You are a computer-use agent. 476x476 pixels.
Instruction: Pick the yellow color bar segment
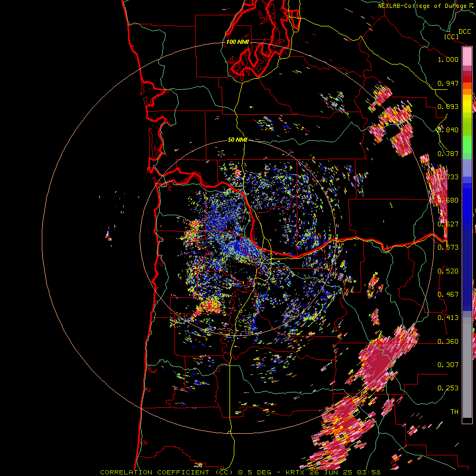coord(467,104)
